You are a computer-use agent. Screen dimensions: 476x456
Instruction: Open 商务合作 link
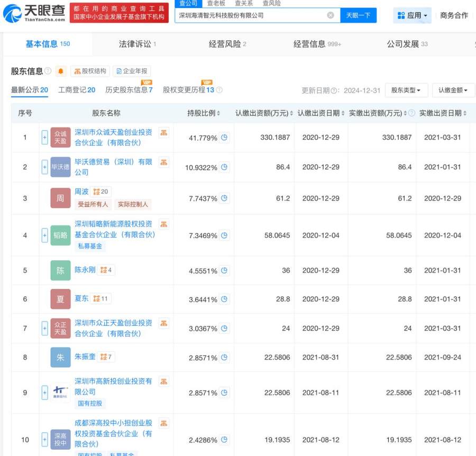pos(454,15)
